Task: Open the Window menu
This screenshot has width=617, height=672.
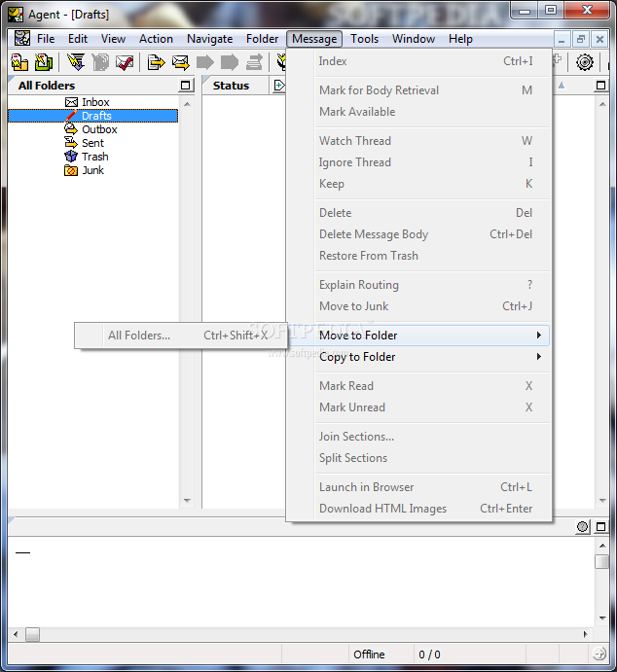Action: tap(414, 39)
